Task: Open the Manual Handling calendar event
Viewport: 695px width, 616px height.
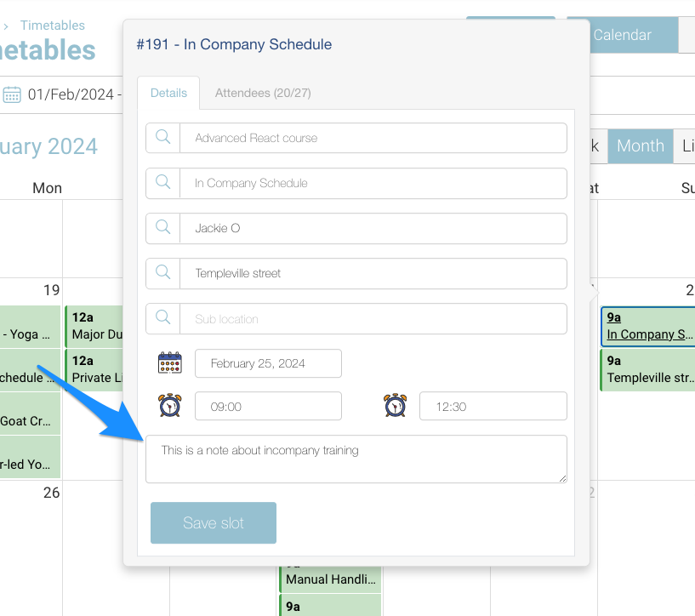Action: tap(330, 579)
